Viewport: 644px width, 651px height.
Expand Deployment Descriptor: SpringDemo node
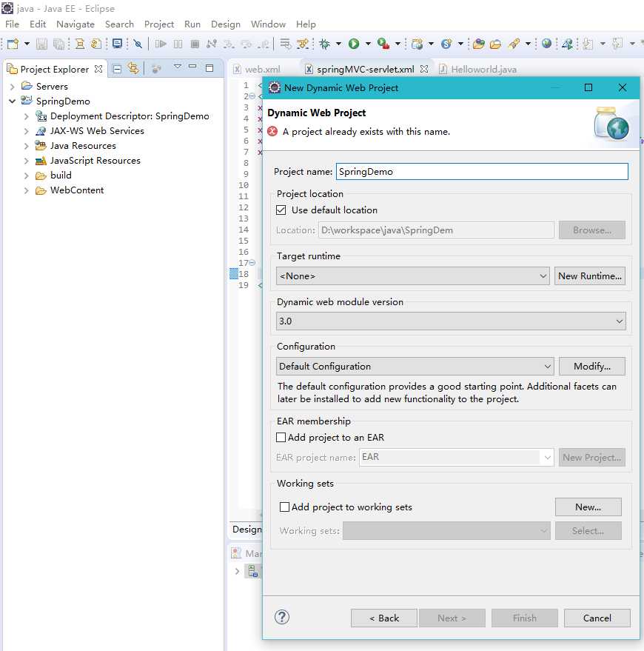click(26, 116)
